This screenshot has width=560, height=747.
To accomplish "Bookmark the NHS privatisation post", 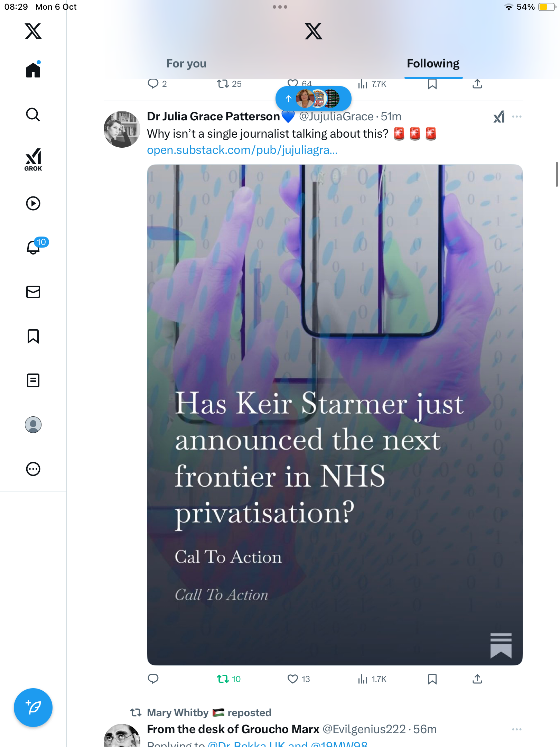I will [x=432, y=679].
